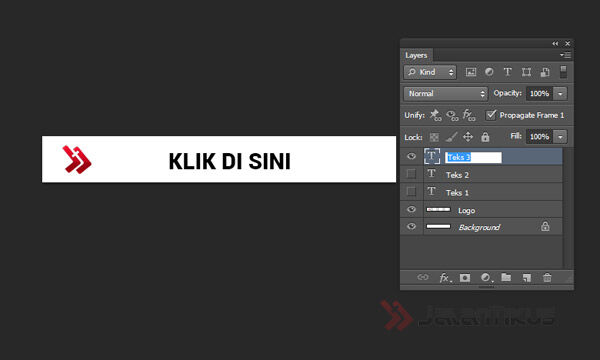Lock transparent pixels icon
Screen dimensions: 600x360
434,137
